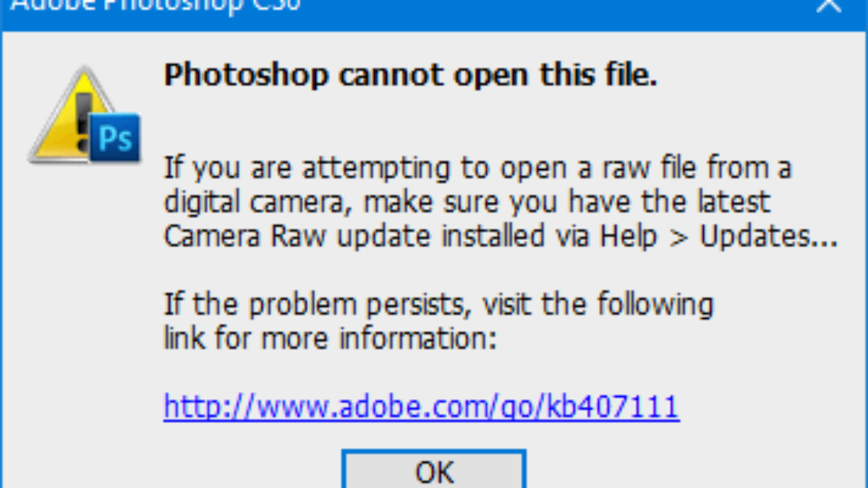Screen dimensions: 868x488
Task: Click the "If you are attempting" text line
Action: [x=477, y=168]
